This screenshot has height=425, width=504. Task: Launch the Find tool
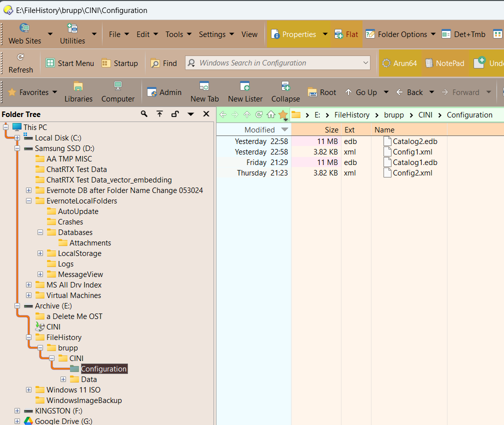[x=163, y=63]
